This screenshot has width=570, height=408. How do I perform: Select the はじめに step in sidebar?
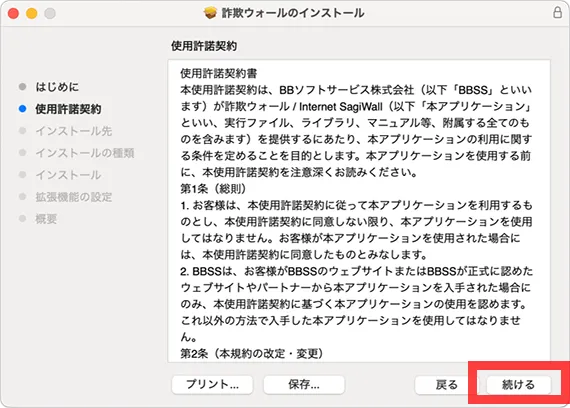(x=57, y=87)
